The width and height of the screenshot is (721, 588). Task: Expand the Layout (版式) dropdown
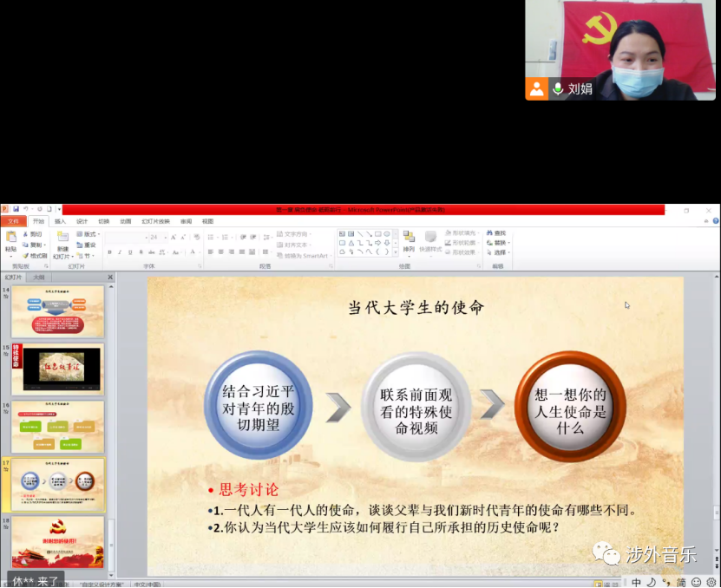tap(100, 234)
